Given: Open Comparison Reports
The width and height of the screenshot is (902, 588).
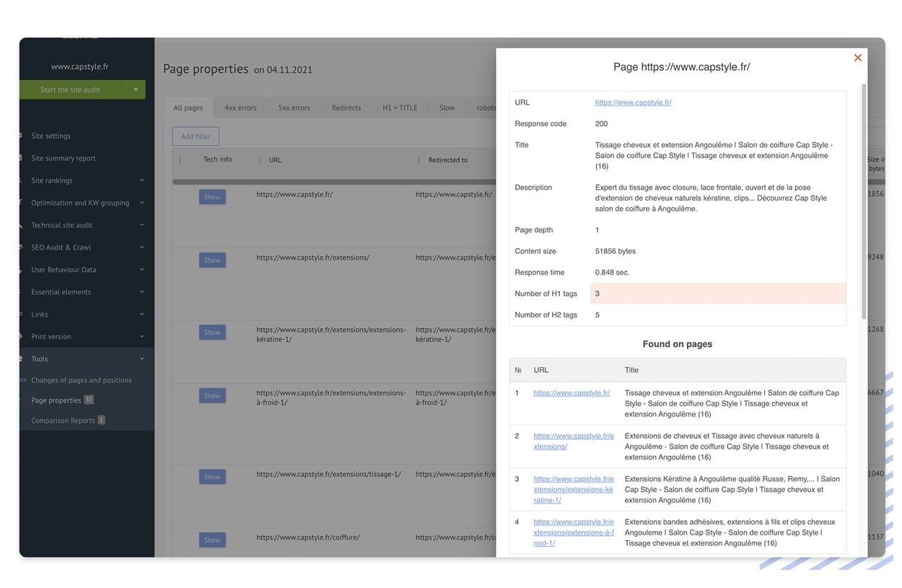Looking at the screenshot, I should coord(63,421).
